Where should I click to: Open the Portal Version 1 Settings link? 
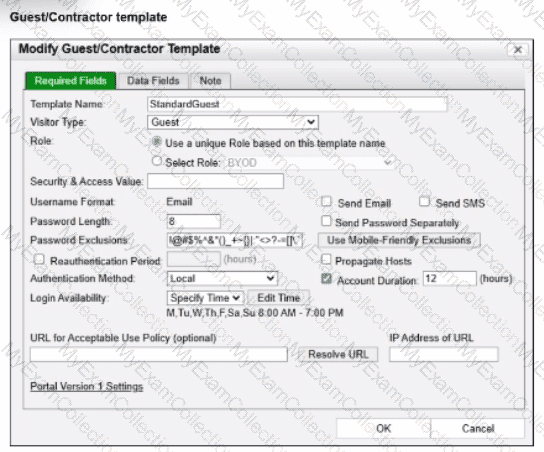(86, 386)
